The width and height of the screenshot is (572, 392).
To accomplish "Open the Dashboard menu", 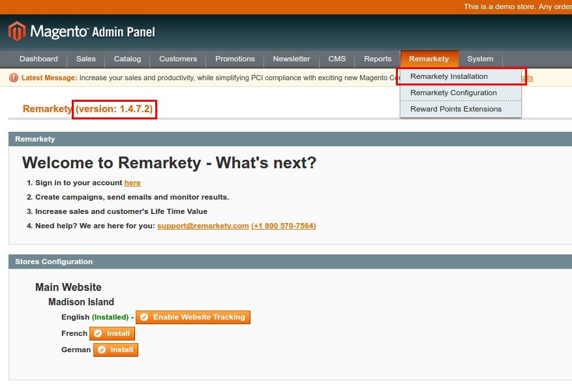I will (38, 59).
